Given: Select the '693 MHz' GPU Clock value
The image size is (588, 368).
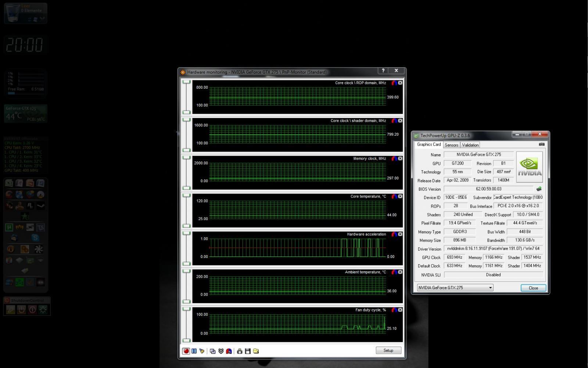Looking at the screenshot, I should (x=455, y=257).
